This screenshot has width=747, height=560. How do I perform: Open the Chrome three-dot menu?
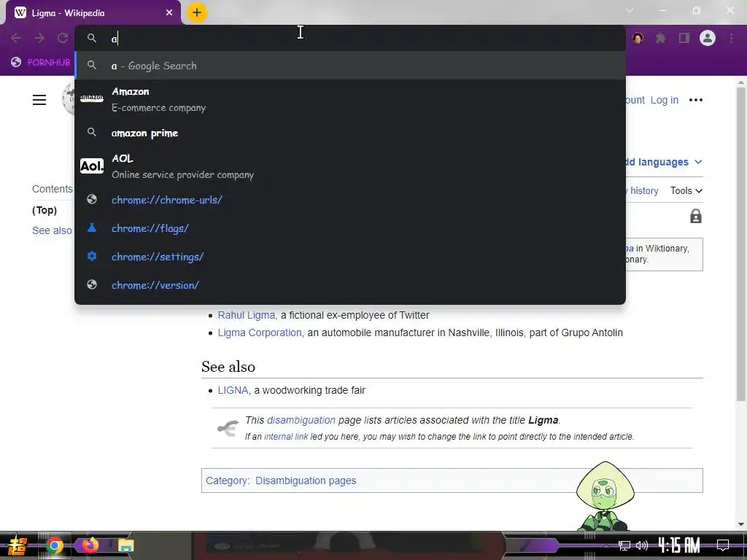[731, 38]
